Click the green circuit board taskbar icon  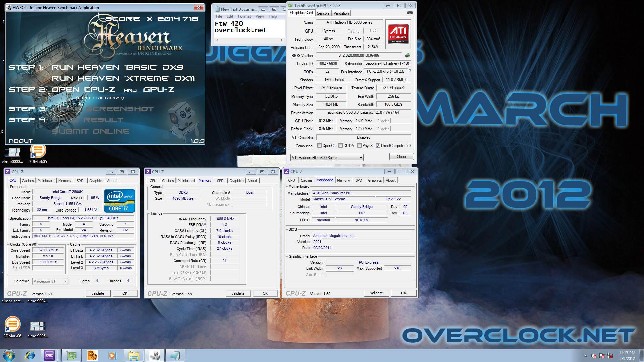click(71, 355)
